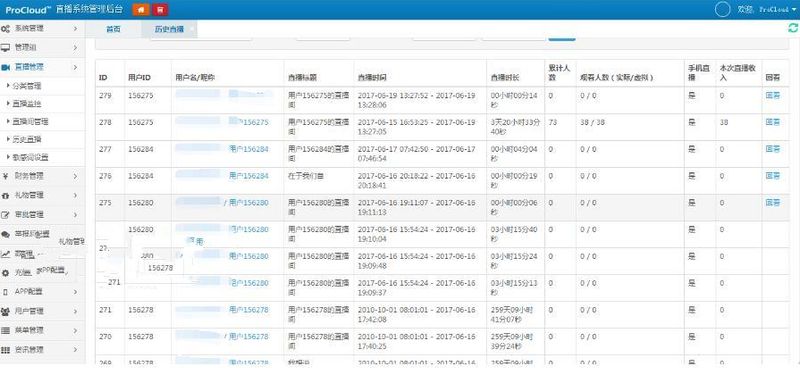Collapse the 直播管理 menu chevron
Viewport: 800px width, 383px height.
pyautogui.click(x=76, y=67)
